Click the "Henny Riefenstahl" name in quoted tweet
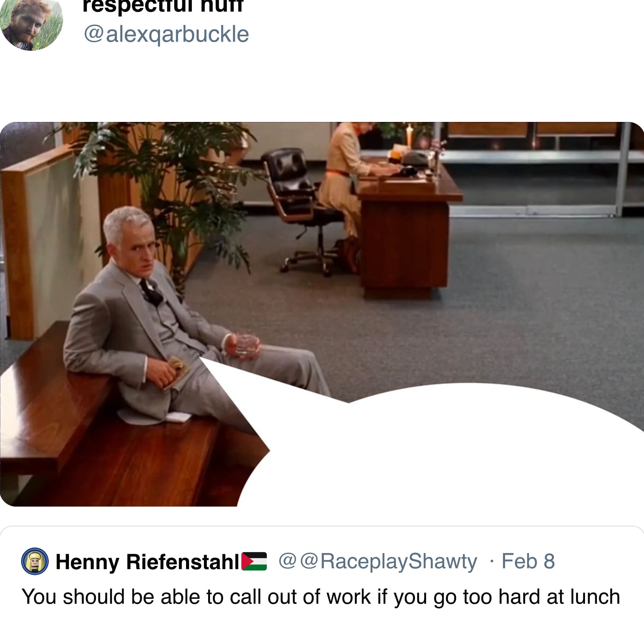 (x=147, y=562)
